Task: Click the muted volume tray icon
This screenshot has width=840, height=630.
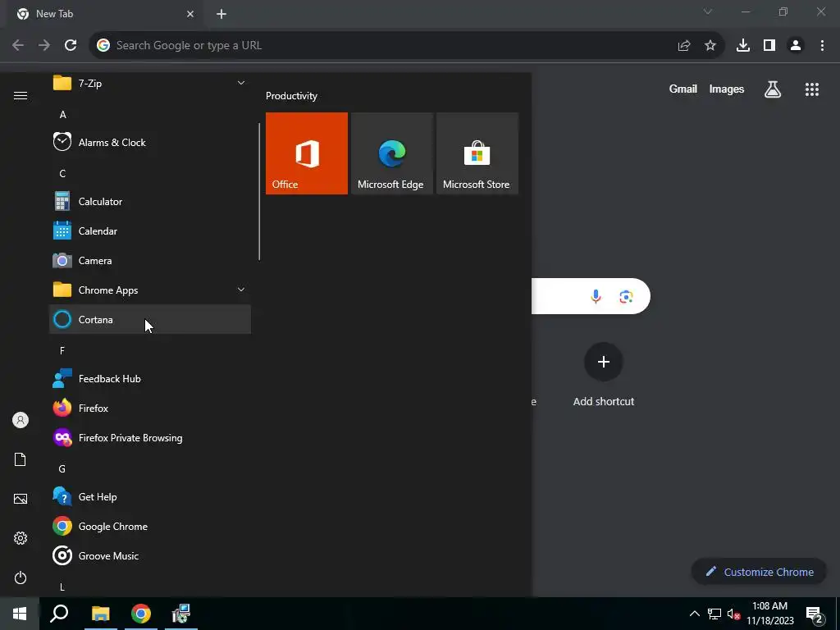Action: [733, 614]
